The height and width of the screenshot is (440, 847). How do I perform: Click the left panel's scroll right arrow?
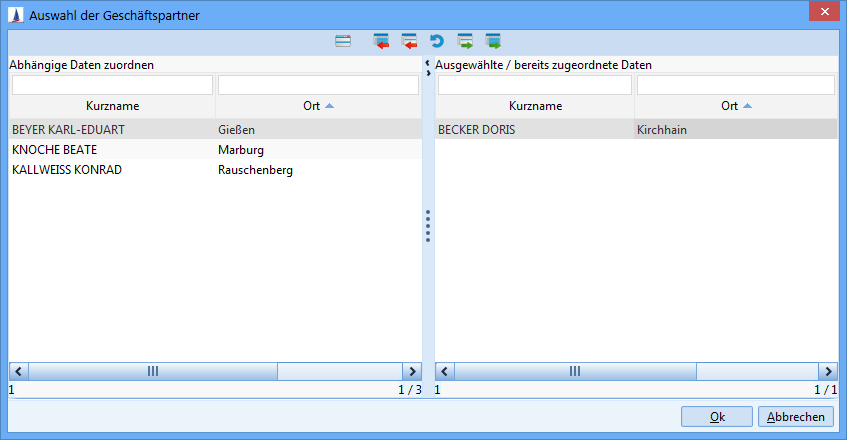410,371
